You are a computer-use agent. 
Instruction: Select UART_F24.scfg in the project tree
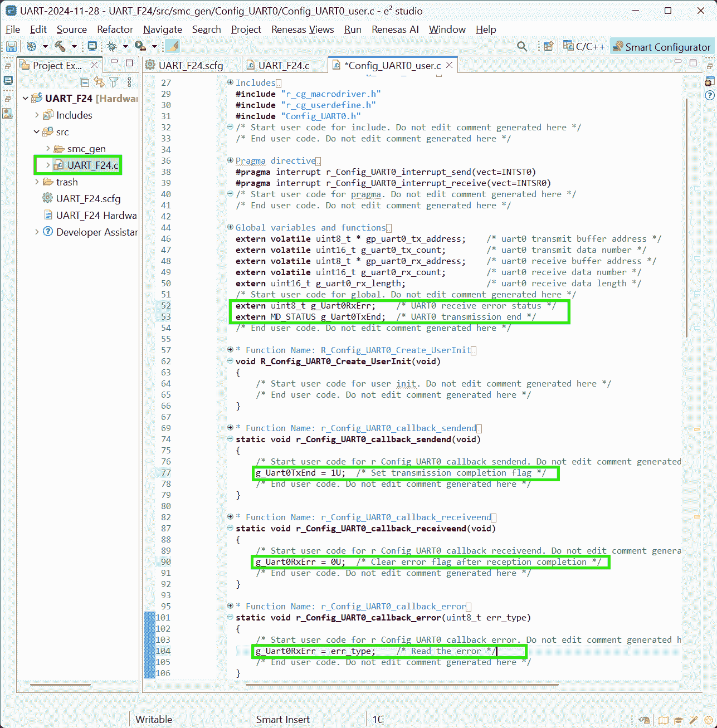88,199
